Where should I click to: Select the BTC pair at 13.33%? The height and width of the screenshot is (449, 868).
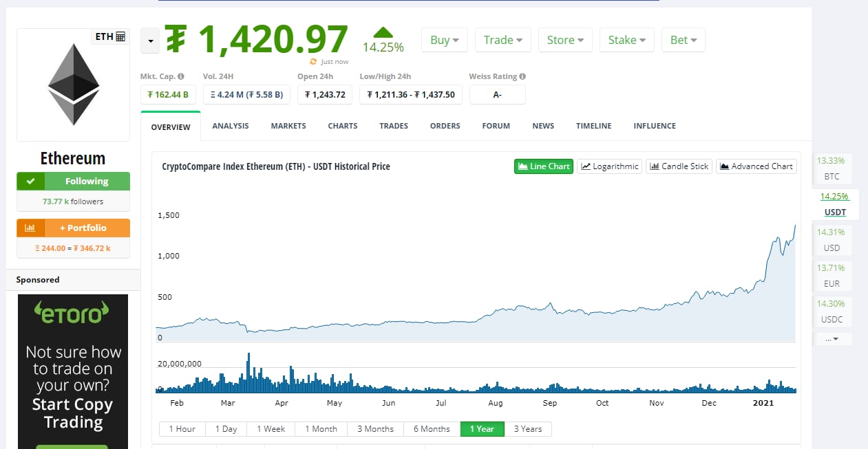coord(832,168)
